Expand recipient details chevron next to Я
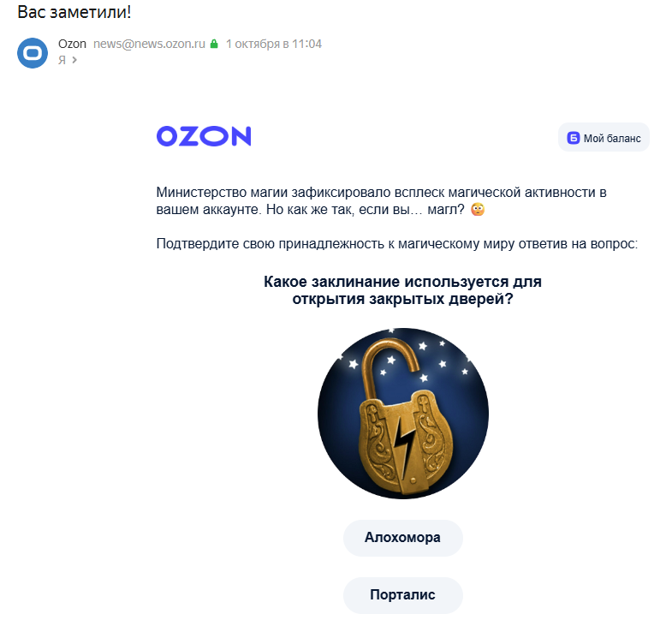 (74, 60)
